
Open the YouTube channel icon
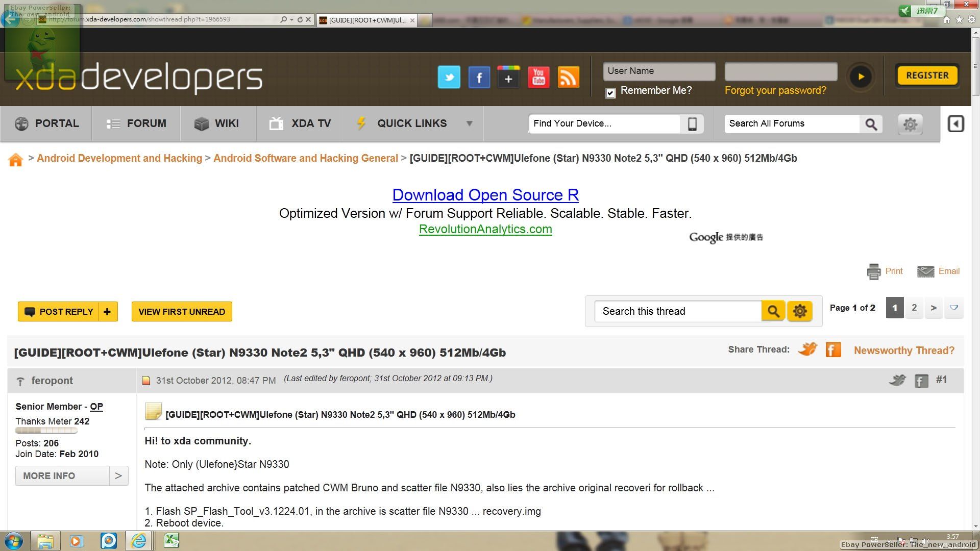538,77
